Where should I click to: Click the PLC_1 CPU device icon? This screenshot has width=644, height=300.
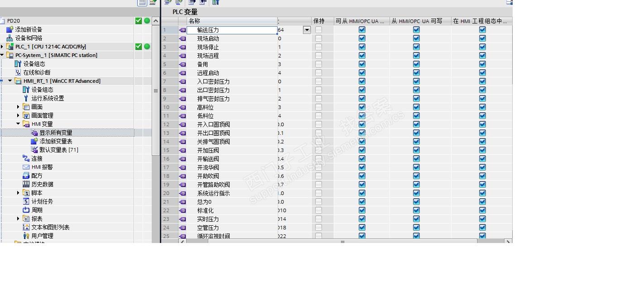coord(10,47)
